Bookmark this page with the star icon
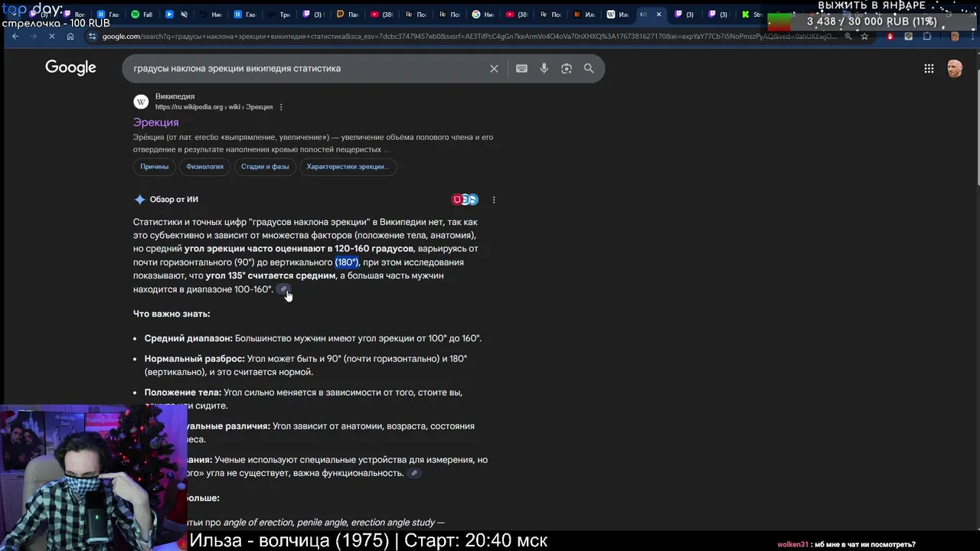Screen dimensions: 980x551 864,37
